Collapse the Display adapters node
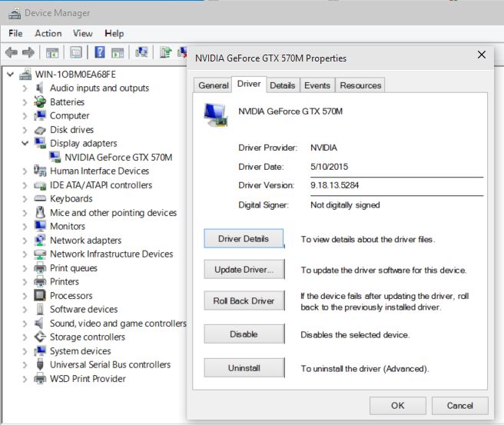The image size is (504, 425). tap(25, 143)
